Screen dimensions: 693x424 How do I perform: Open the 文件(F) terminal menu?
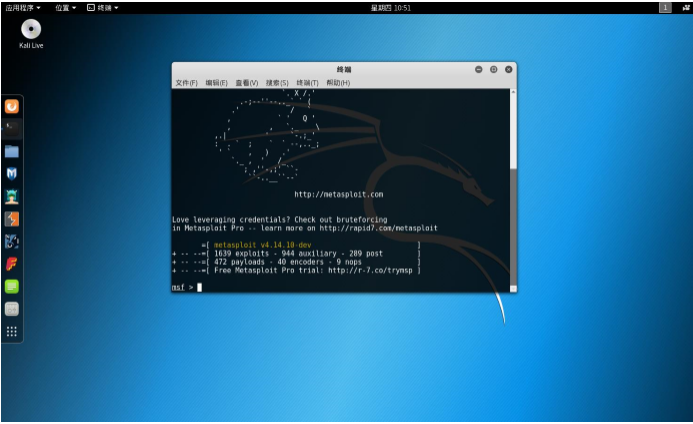[x=187, y=83]
